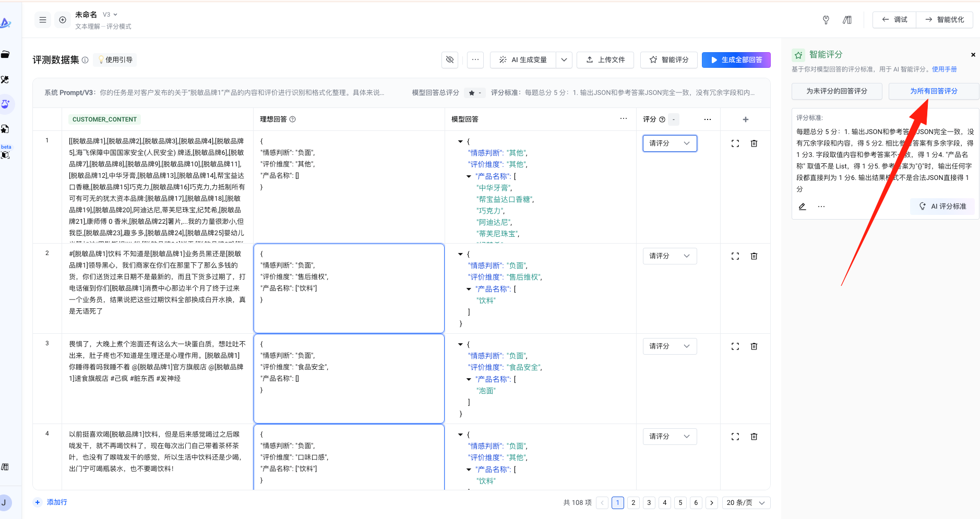
Task: Expand row 2 to fullscreen view
Action: point(735,256)
